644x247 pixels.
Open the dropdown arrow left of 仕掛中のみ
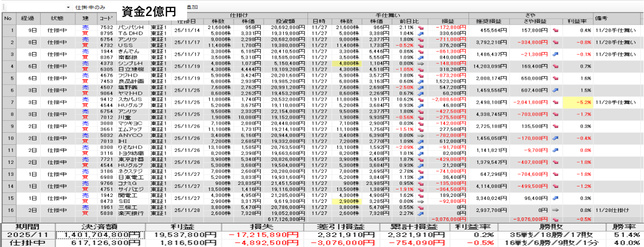(x=68, y=8)
